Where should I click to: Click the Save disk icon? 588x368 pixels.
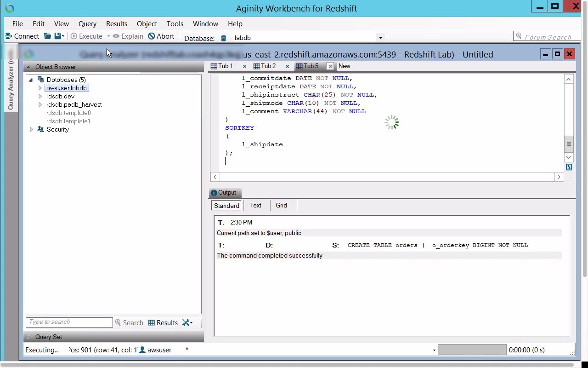pos(57,36)
